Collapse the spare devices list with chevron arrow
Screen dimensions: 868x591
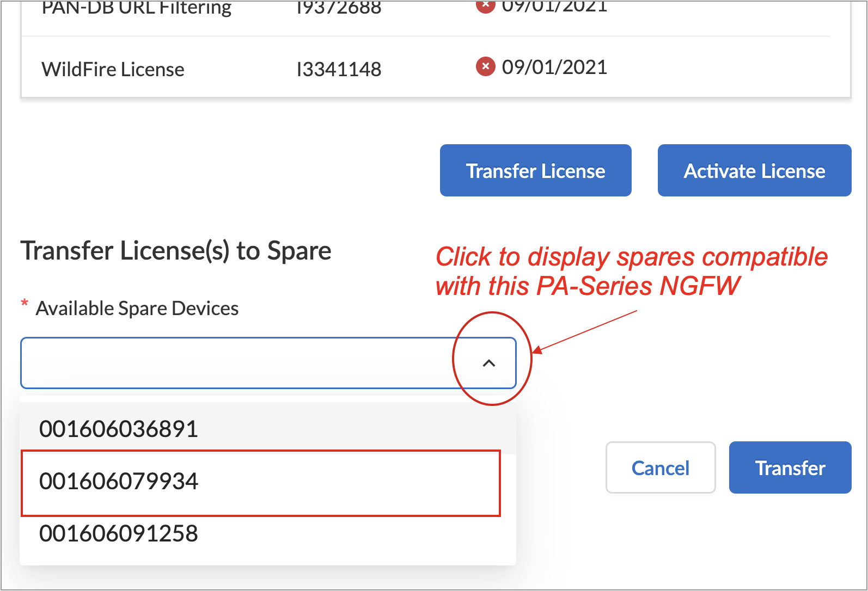pyautogui.click(x=489, y=363)
